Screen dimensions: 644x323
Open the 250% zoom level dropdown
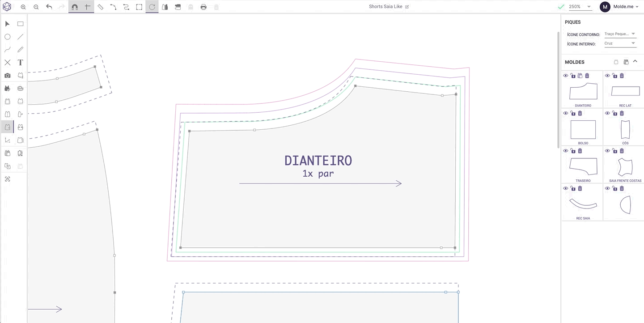[x=580, y=7]
